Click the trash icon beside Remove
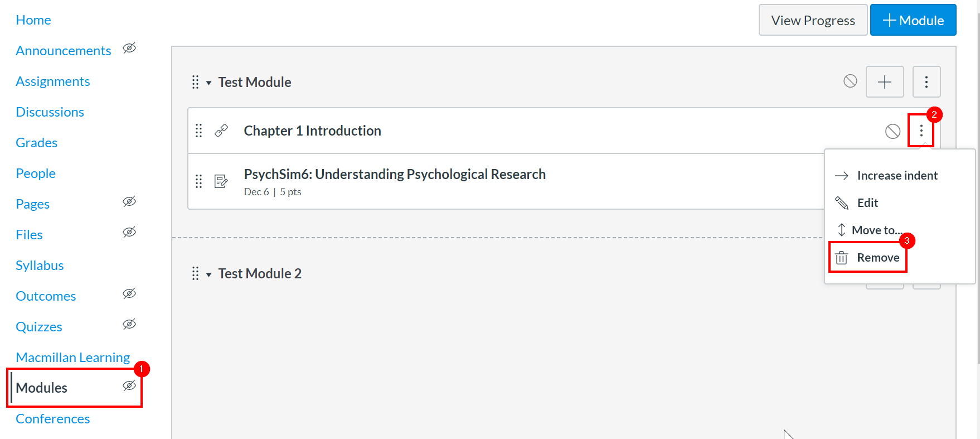Screen dimensions: 980x439 (841, 257)
